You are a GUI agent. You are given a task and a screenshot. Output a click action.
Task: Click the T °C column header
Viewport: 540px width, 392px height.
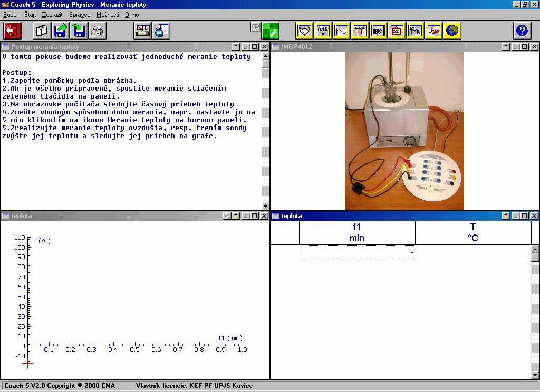click(473, 233)
